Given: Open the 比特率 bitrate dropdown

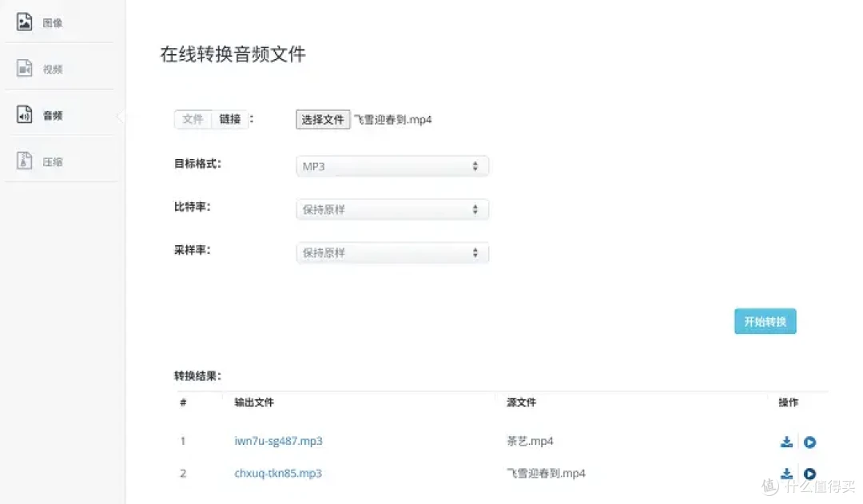Looking at the screenshot, I should click(x=392, y=209).
